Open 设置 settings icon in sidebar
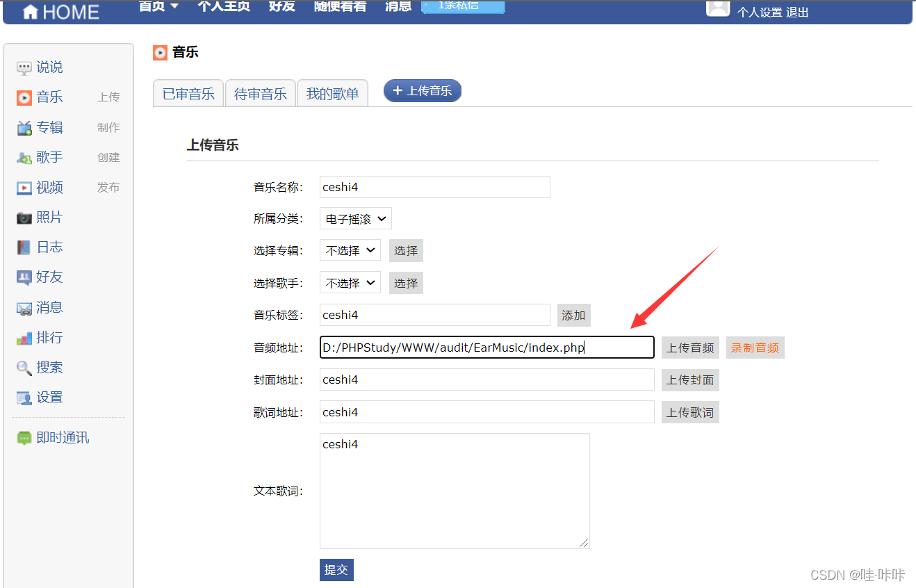This screenshot has width=916, height=588. [x=24, y=398]
